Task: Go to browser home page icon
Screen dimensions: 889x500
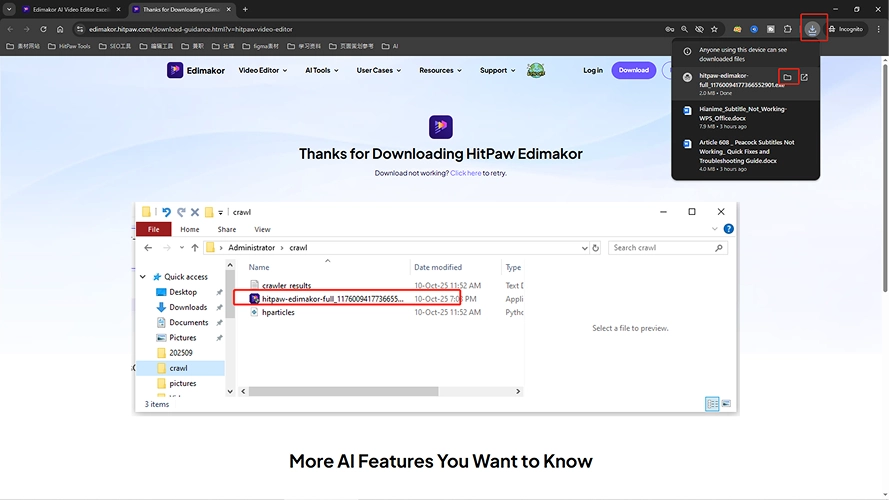Action: (60, 29)
